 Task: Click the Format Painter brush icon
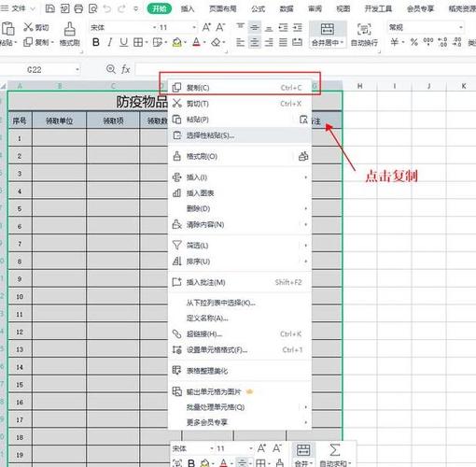click(69, 29)
